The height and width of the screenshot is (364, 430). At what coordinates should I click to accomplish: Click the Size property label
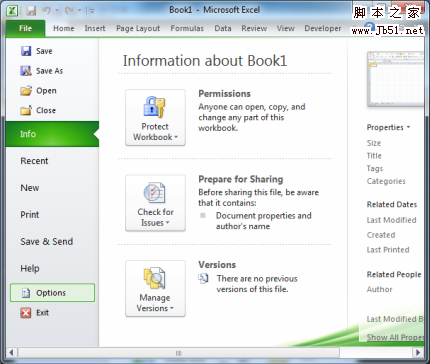374,143
